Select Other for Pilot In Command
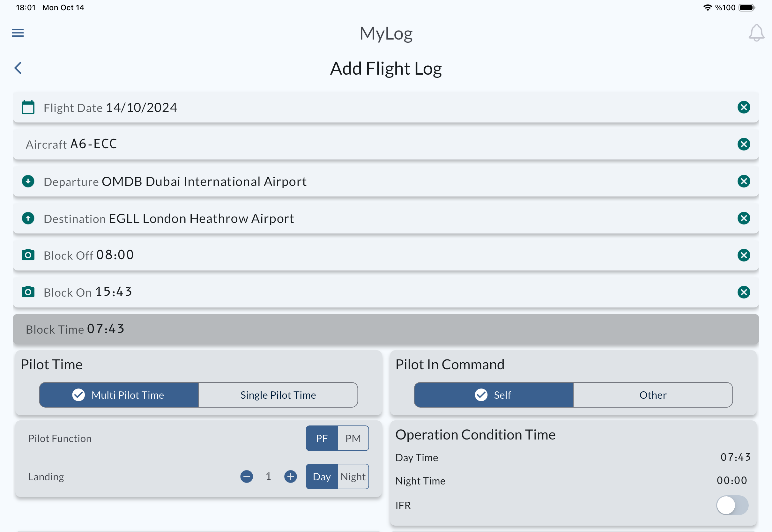This screenshot has width=772, height=532. 653,395
